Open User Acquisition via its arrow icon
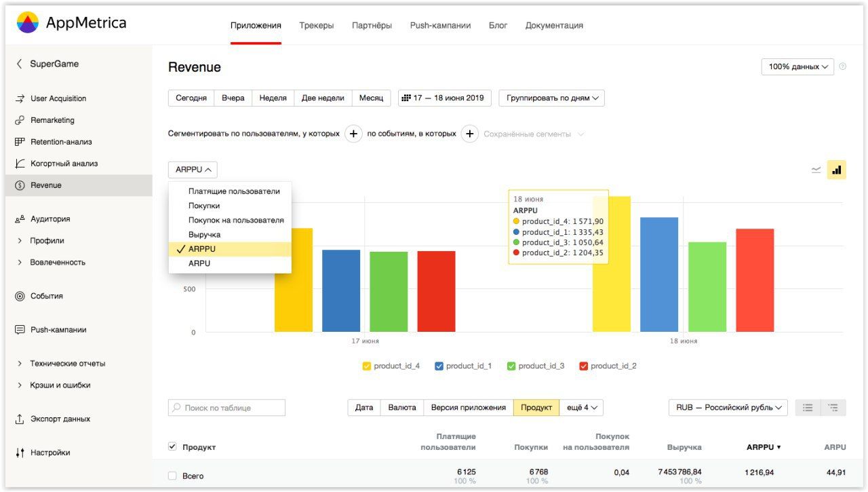The image size is (868, 492). click(x=20, y=98)
